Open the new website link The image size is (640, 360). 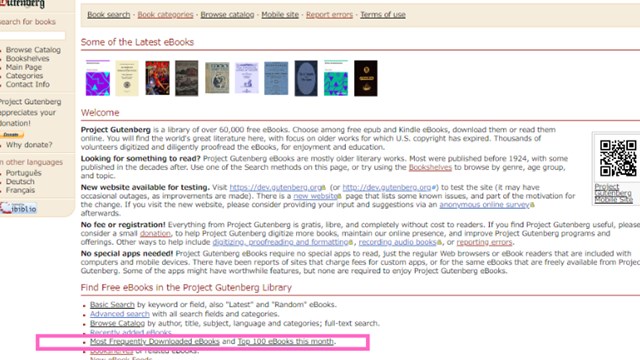tap(315, 196)
